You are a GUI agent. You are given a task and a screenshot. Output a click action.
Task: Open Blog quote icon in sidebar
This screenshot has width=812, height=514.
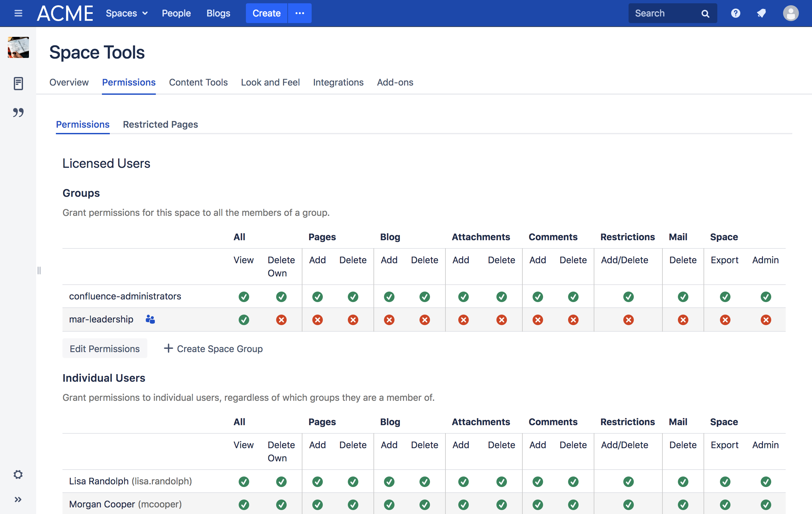(18, 113)
